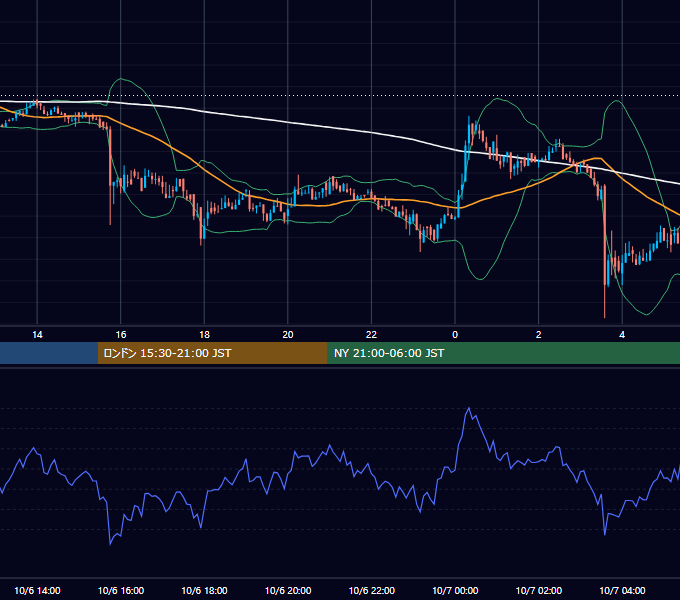Click the blue session bar before ロンドン

49,353
